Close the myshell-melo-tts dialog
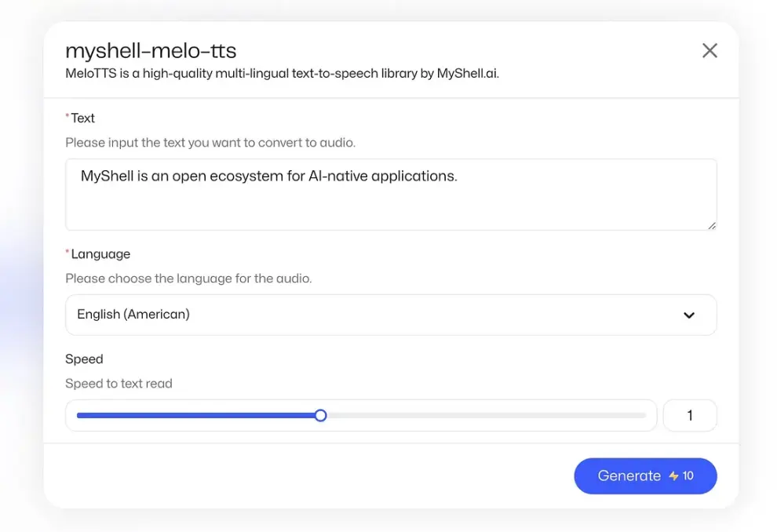 pos(710,51)
